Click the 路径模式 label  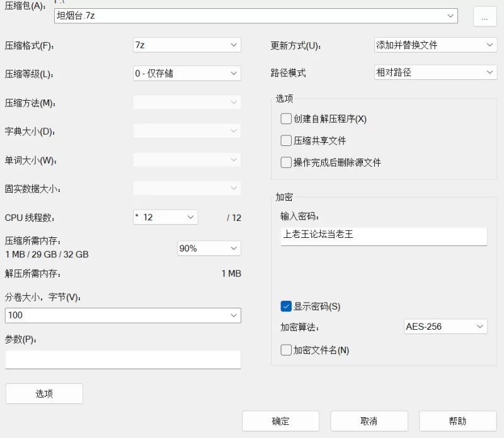[288, 73]
